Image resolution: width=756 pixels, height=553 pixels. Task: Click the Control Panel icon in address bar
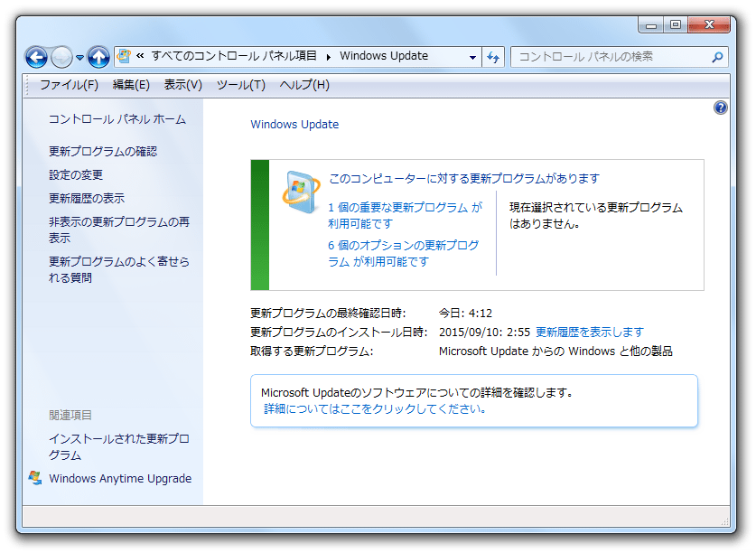[x=124, y=56]
